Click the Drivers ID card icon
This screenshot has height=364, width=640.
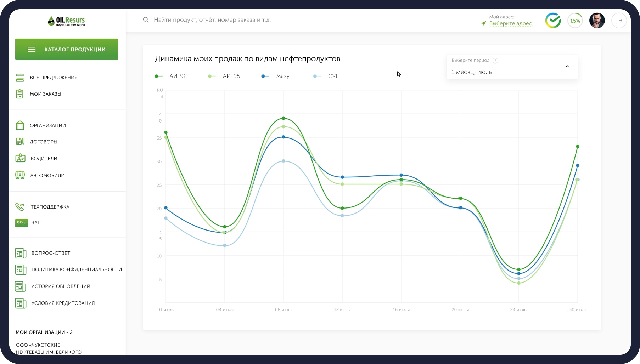[x=20, y=158]
